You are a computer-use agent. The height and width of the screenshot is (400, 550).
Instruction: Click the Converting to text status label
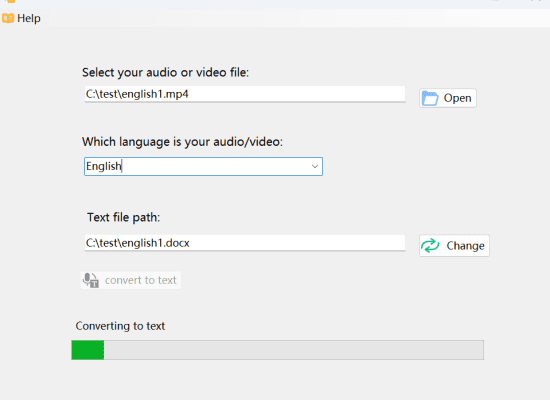(x=120, y=326)
